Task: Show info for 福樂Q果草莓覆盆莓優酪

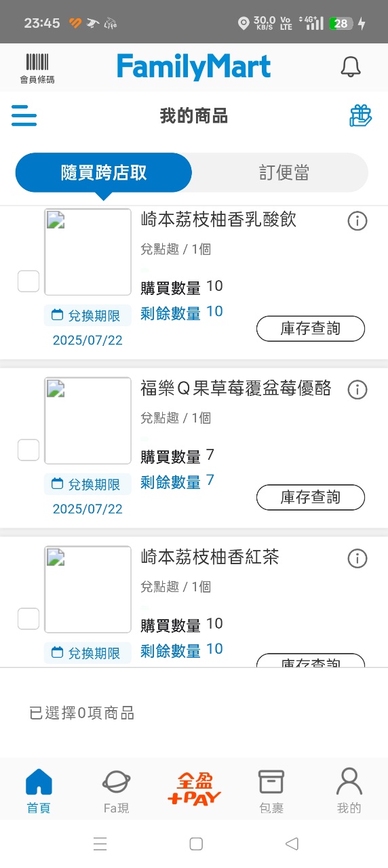Action: (x=357, y=390)
